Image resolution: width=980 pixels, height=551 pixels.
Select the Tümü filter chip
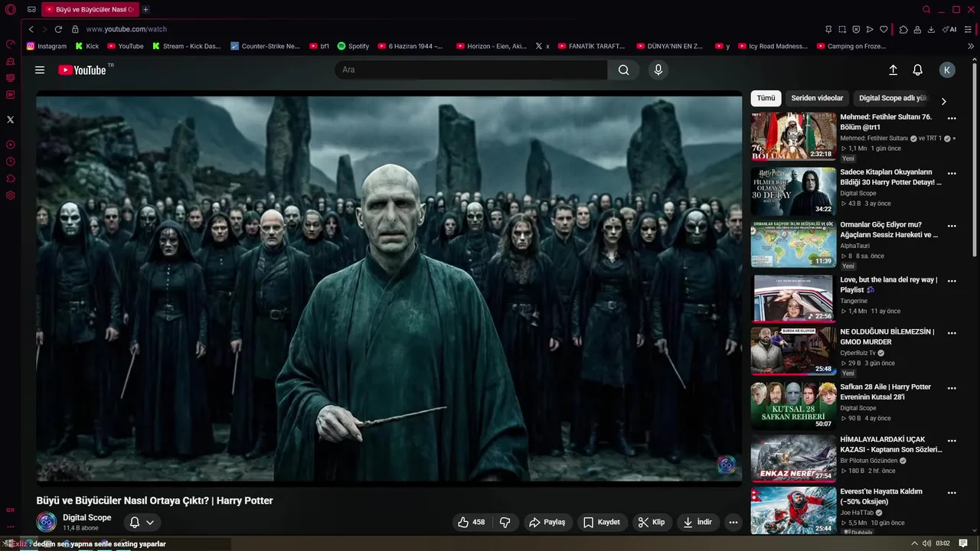pos(766,98)
